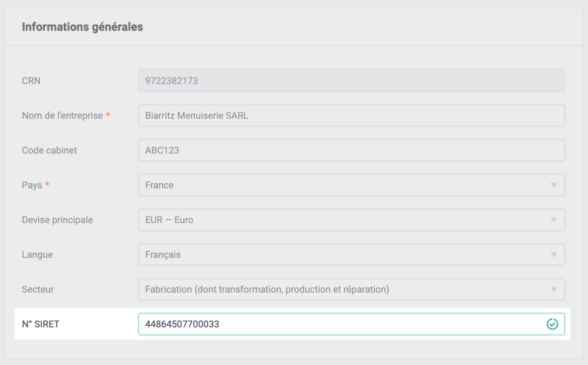Click the Secteur label text

pyautogui.click(x=38, y=289)
